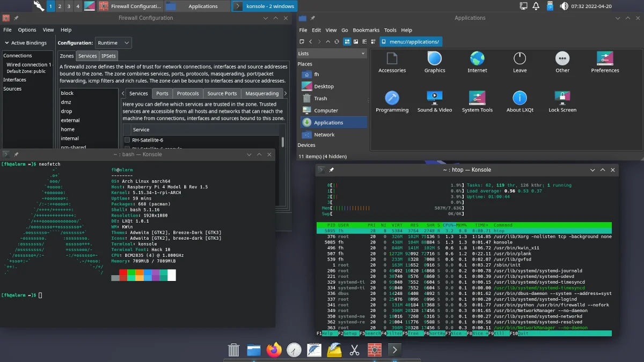644x362 pixels.
Task: Switch to virtual desktop 3 in pager
Action: pos(69,6)
